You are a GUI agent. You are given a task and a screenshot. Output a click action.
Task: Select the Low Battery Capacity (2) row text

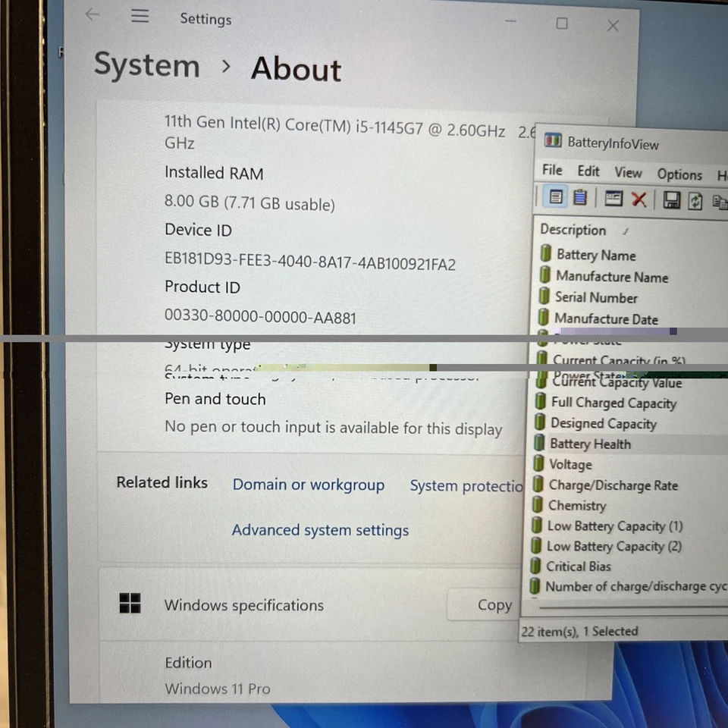click(x=613, y=547)
